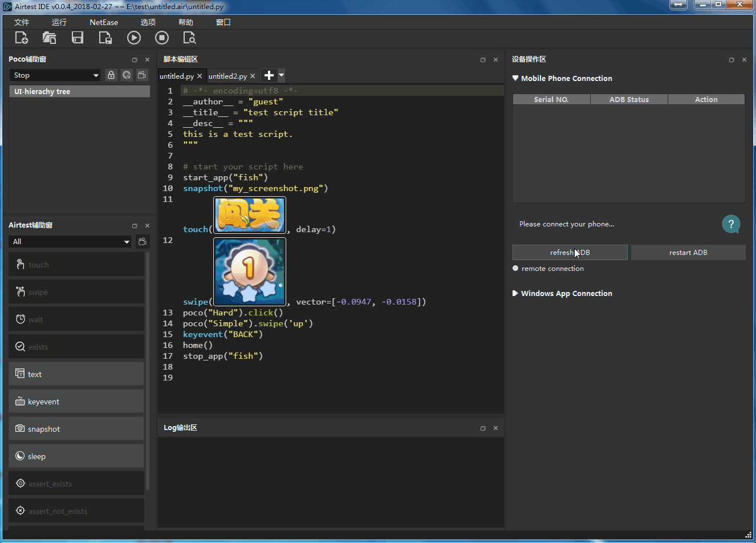This screenshot has width=756, height=543.
Task: Open the 帮助 menu
Action: [x=186, y=22]
